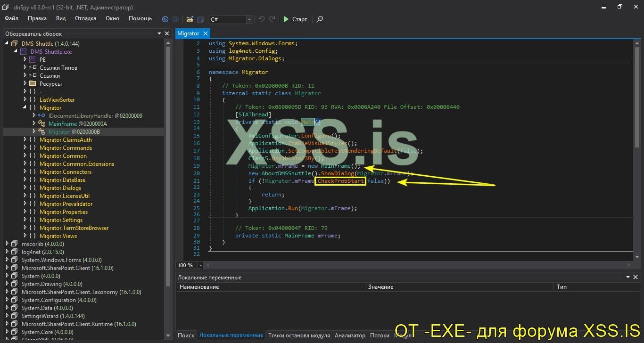Image resolution: width=644 pixels, height=343 pixels.
Task: Open the Правка menu
Action: tap(37, 18)
